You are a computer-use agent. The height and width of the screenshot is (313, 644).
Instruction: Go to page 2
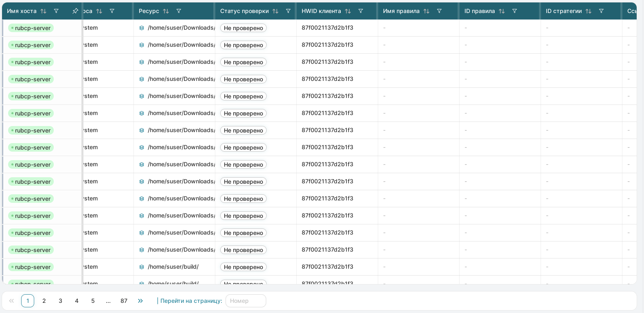pyautogui.click(x=44, y=301)
